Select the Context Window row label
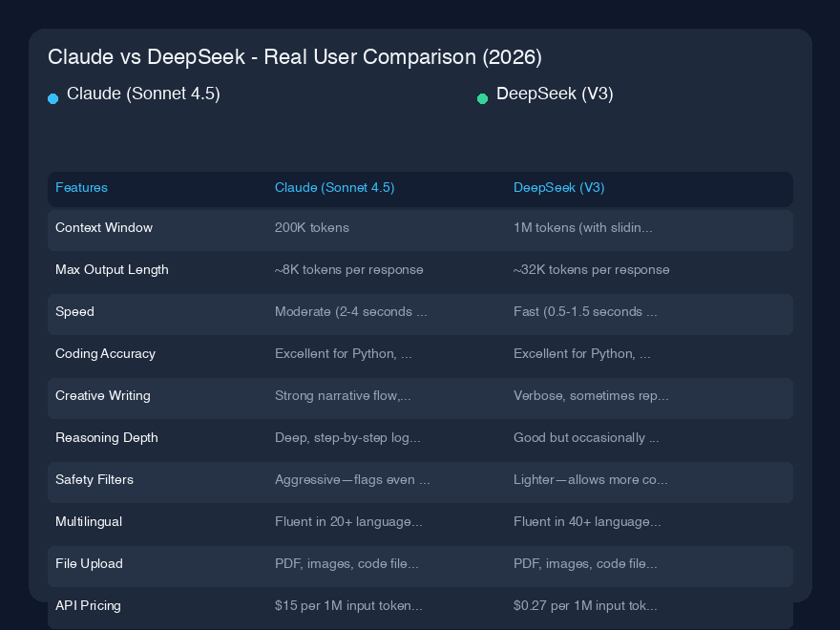This screenshot has height=630, width=840. 104,228
